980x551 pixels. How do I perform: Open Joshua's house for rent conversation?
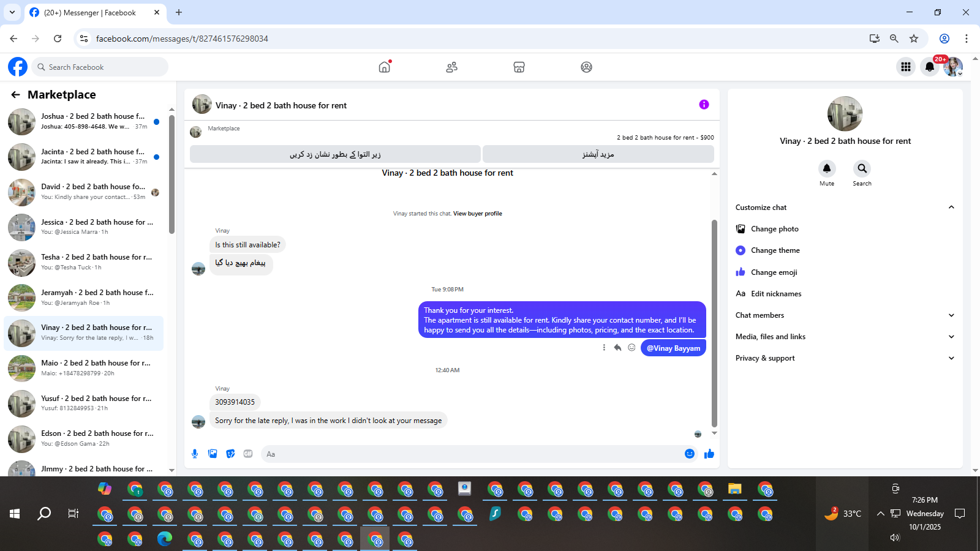(84, 122)
